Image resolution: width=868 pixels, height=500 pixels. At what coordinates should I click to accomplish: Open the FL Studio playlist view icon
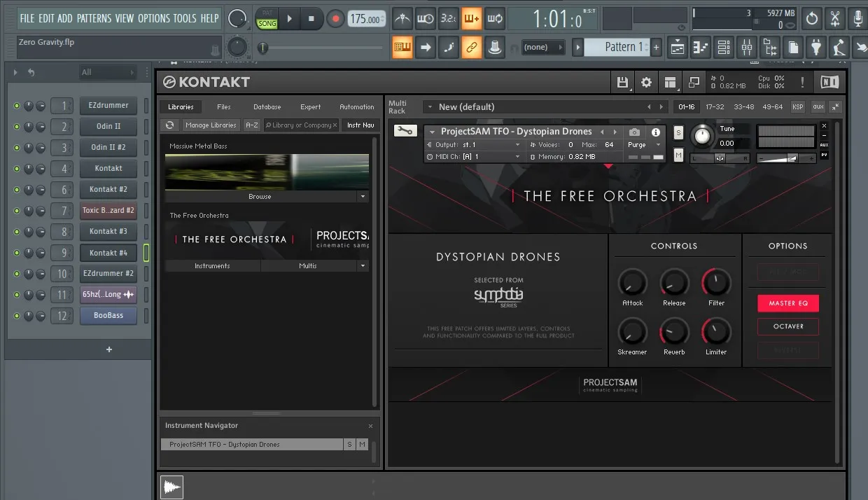[x=678, y=48]
